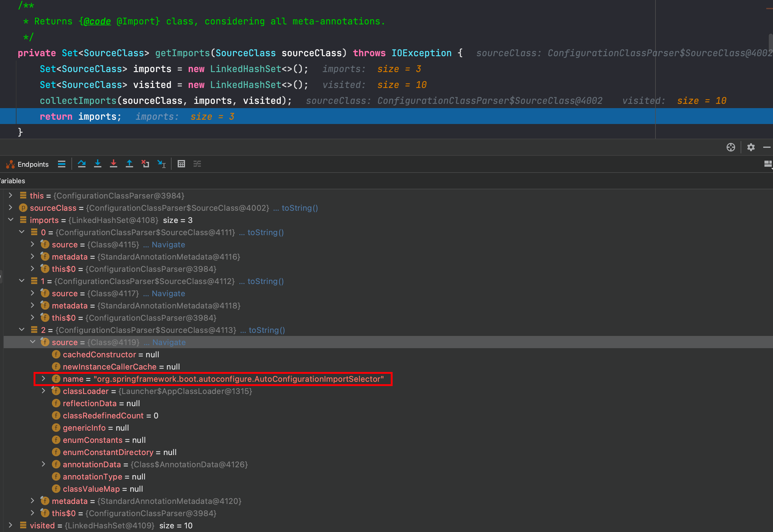Click toString() link for sourceClass

click(300, 208)
